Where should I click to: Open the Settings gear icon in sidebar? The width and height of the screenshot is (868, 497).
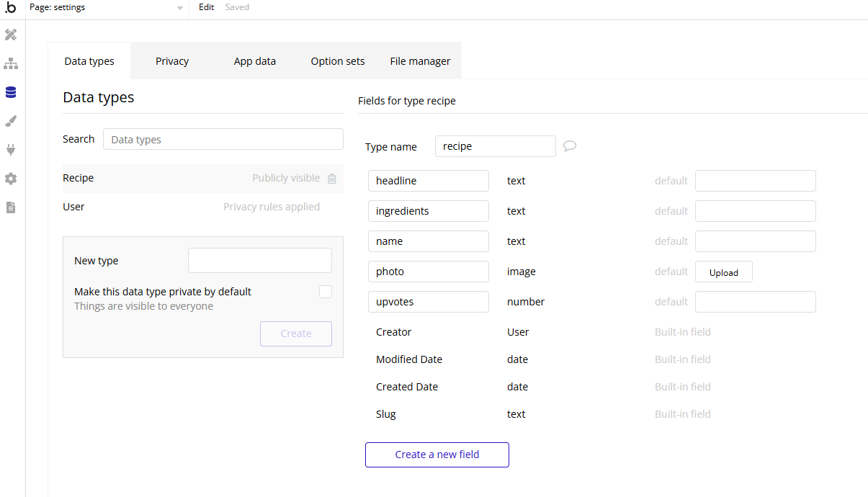coord(11,179)
